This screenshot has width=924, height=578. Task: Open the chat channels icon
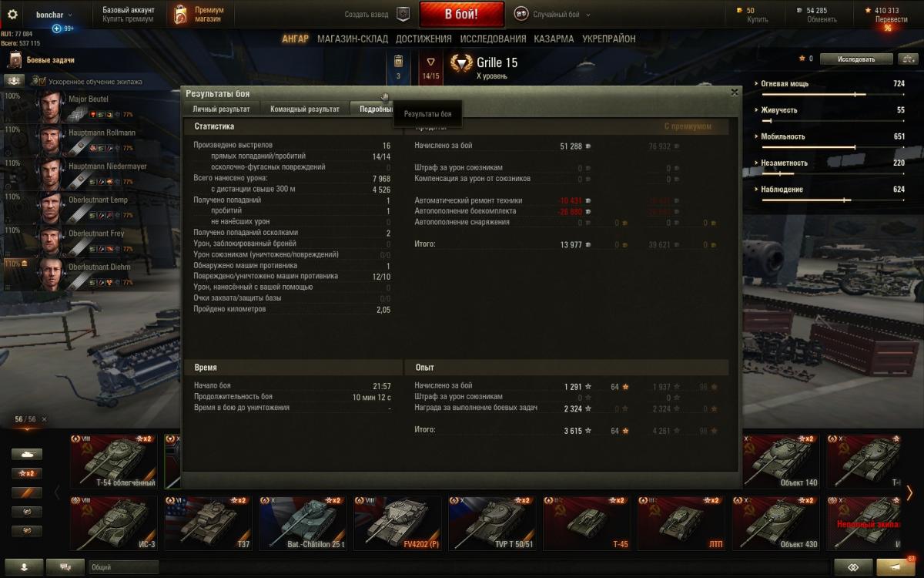pos(65,566)
